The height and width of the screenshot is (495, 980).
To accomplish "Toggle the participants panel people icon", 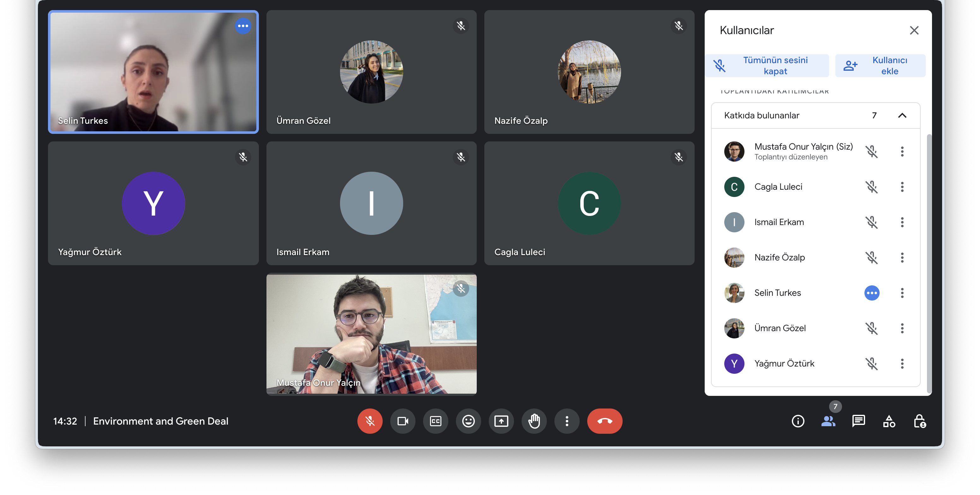I will point(828,421).
